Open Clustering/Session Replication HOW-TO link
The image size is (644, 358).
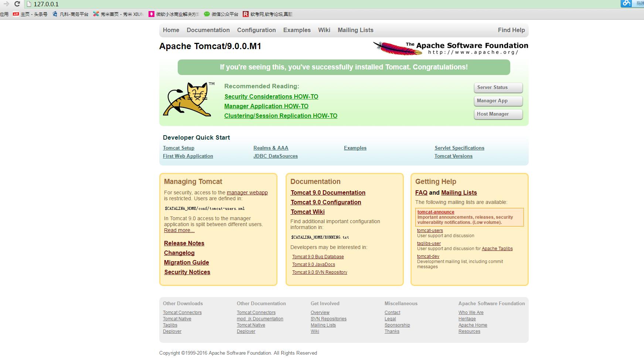(281, 116)
